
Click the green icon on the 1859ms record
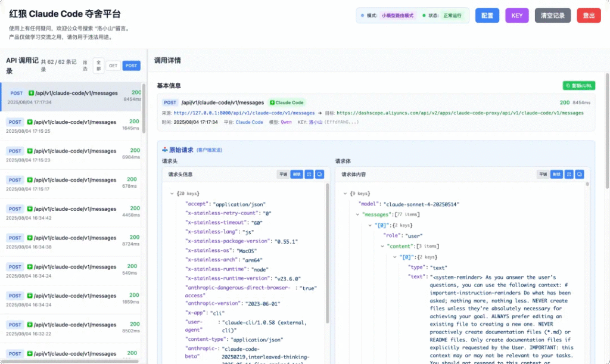tap(30, 295)
